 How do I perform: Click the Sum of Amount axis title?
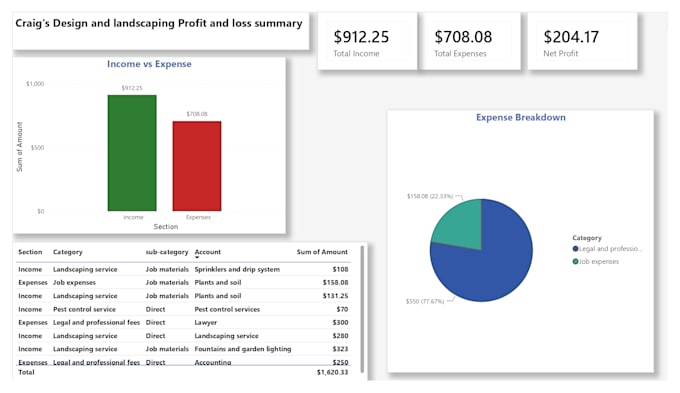tap(20, 147)
